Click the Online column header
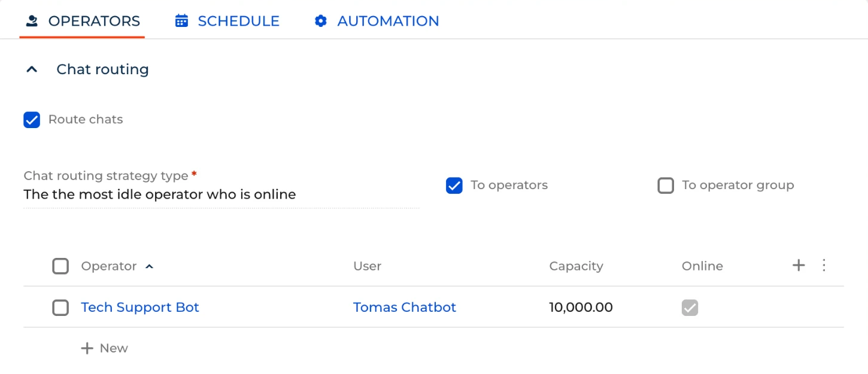This screenshot has height=374, width=868. pyautogui.click(x=702, y=266)
